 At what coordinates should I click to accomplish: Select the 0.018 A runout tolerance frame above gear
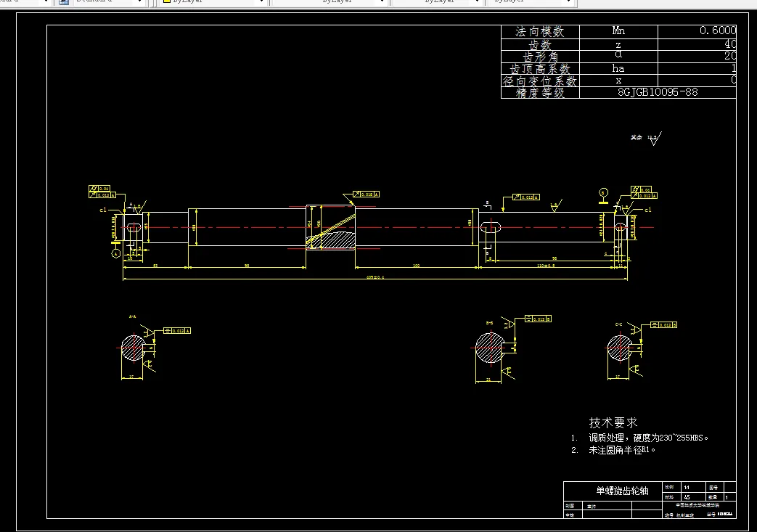366,194
